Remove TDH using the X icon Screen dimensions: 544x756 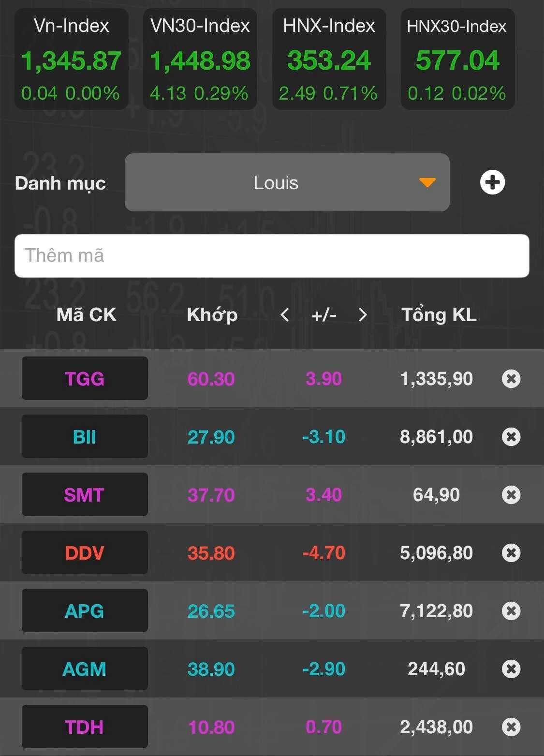tap(511, 726)
